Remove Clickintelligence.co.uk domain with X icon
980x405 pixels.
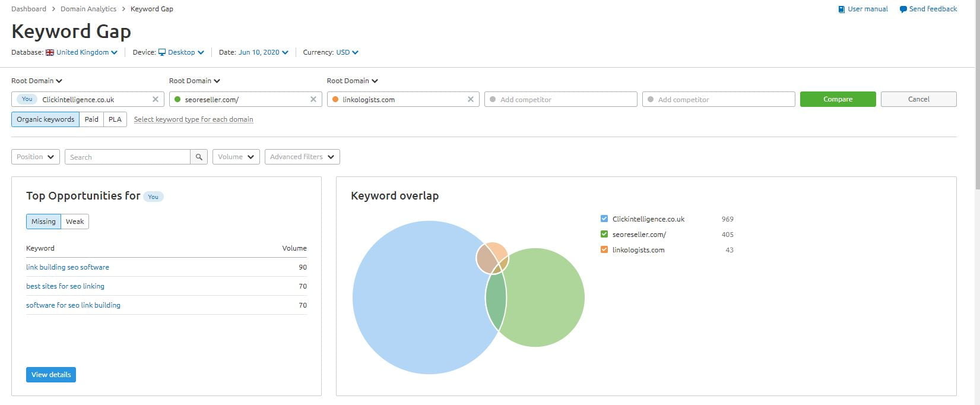click(156, 99)
